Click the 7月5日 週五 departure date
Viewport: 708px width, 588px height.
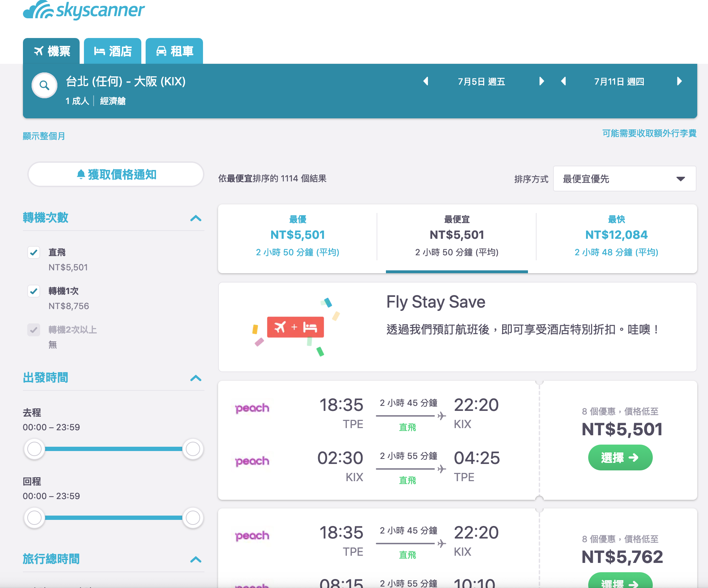[x=481, y=82]
